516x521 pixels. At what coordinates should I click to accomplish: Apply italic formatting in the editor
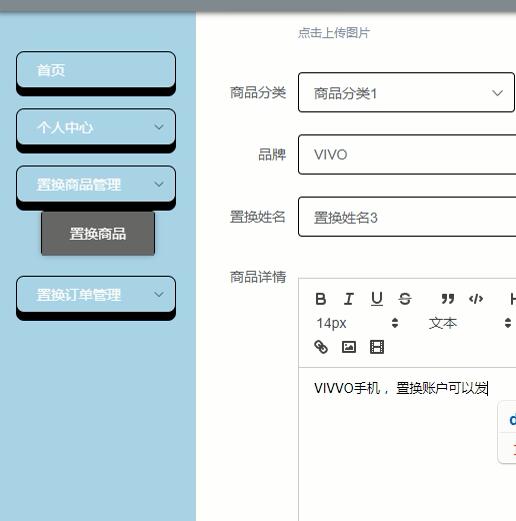coord(349,299)
